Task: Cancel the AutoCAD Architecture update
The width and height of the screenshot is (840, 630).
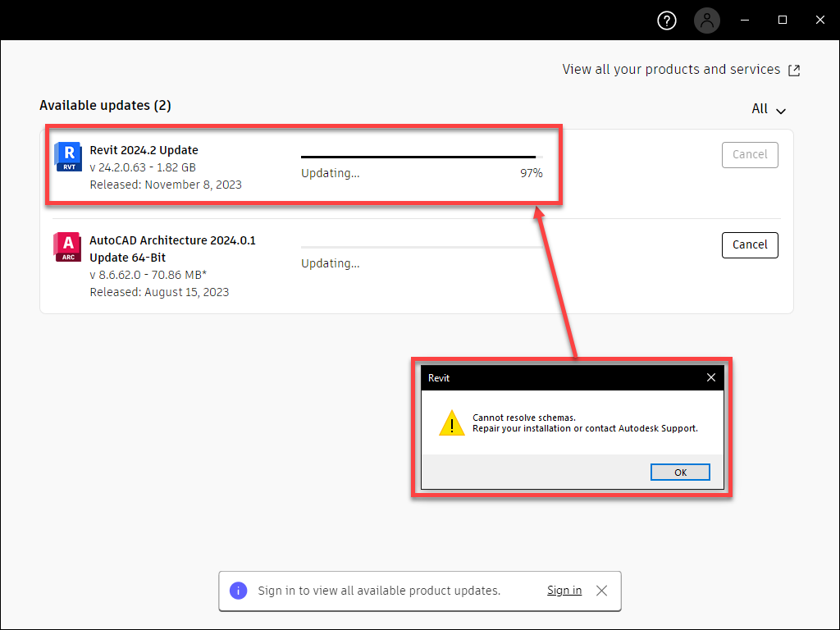Action: point(750,244)
